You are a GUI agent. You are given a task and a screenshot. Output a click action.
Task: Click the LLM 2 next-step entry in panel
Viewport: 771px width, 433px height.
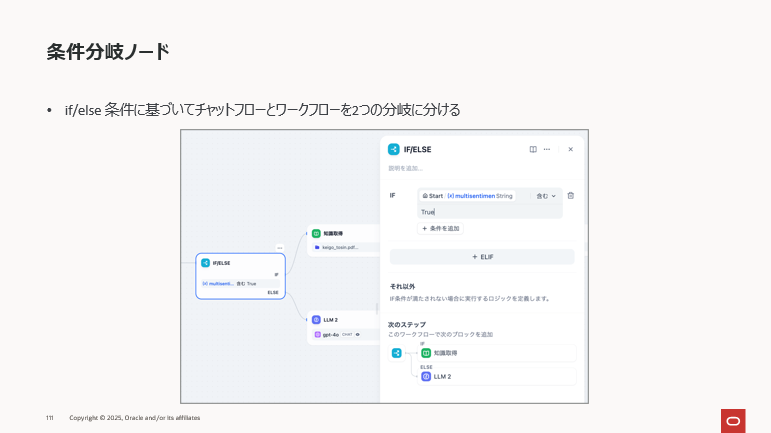tap(497, 376)
